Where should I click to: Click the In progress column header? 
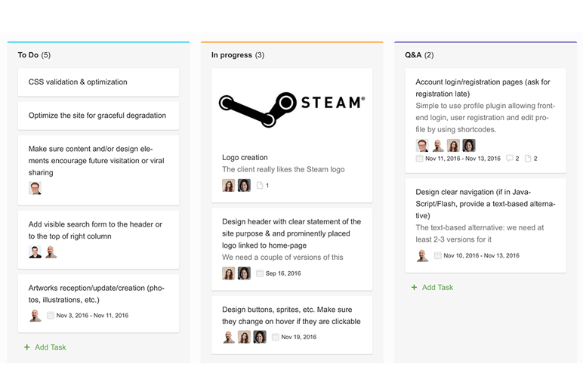238,55
